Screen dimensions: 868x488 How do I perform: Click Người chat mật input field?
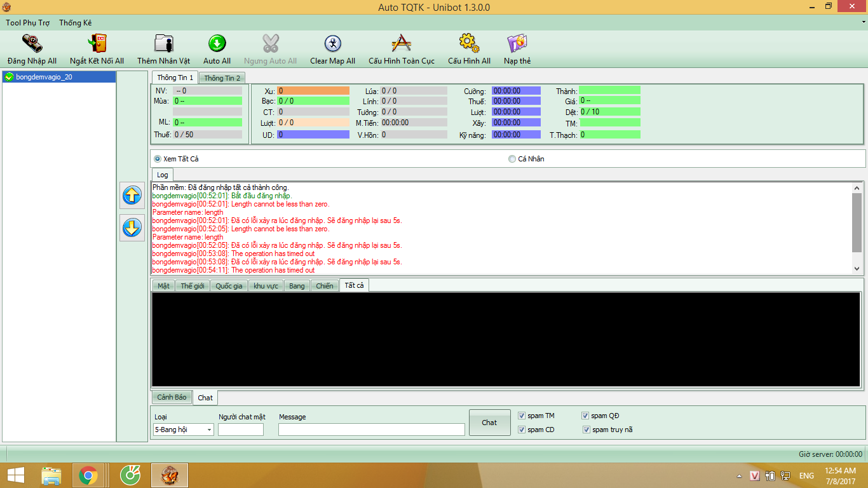pos(241,430)
